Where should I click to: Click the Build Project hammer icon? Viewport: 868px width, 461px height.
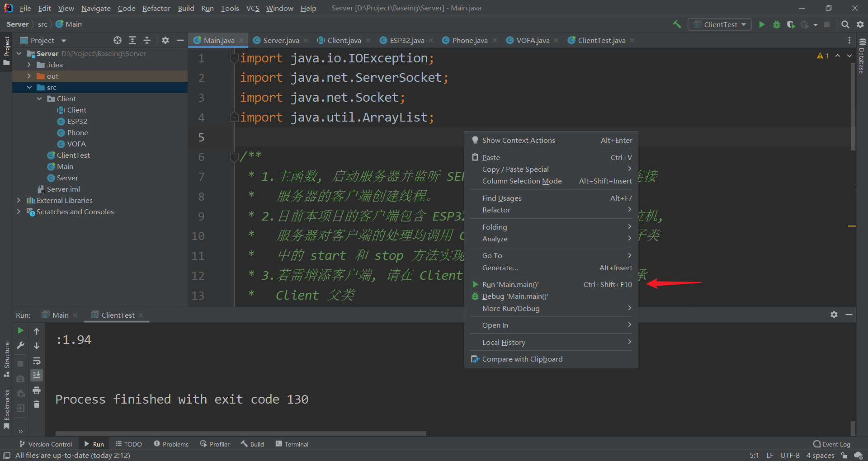point(677,24)
